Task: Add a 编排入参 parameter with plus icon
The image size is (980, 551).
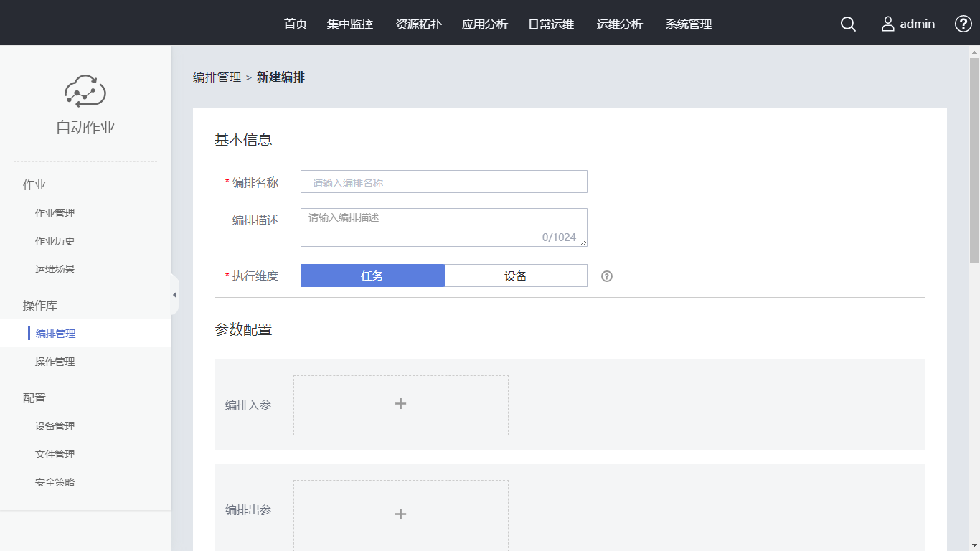Action: pyautogui.click(x=400, y=405)
